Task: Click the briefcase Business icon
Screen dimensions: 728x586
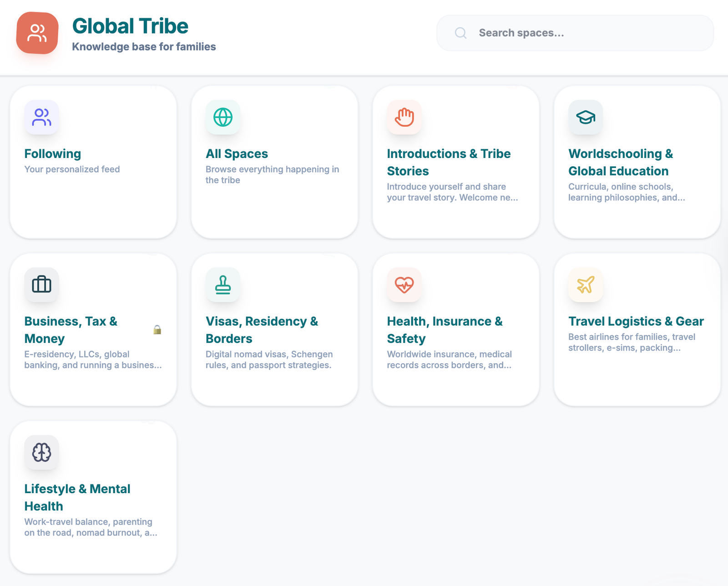Action: (x=42, y=285)
